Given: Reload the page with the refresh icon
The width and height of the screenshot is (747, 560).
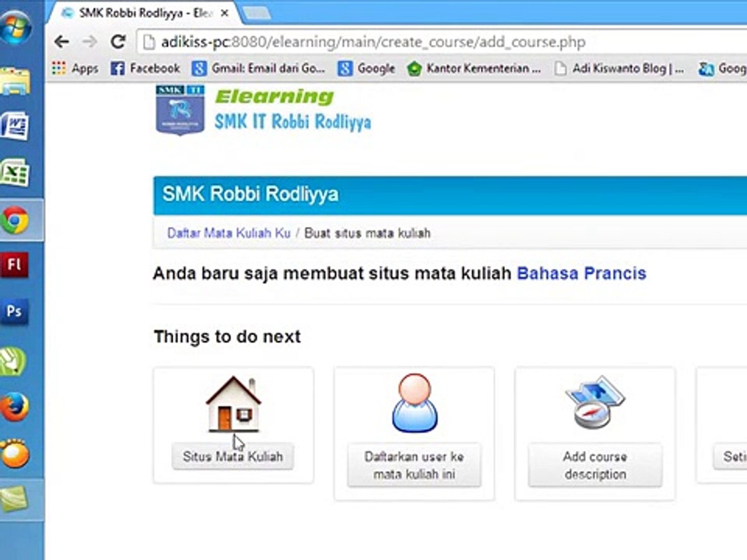Looking at the screenshot, I should [x=119, y=41].
